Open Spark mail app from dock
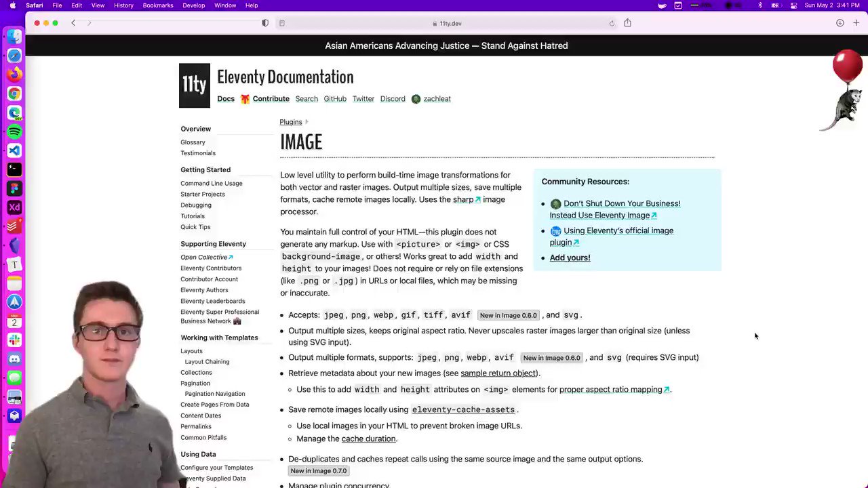868x488 pixels. (x=14, y=302)
